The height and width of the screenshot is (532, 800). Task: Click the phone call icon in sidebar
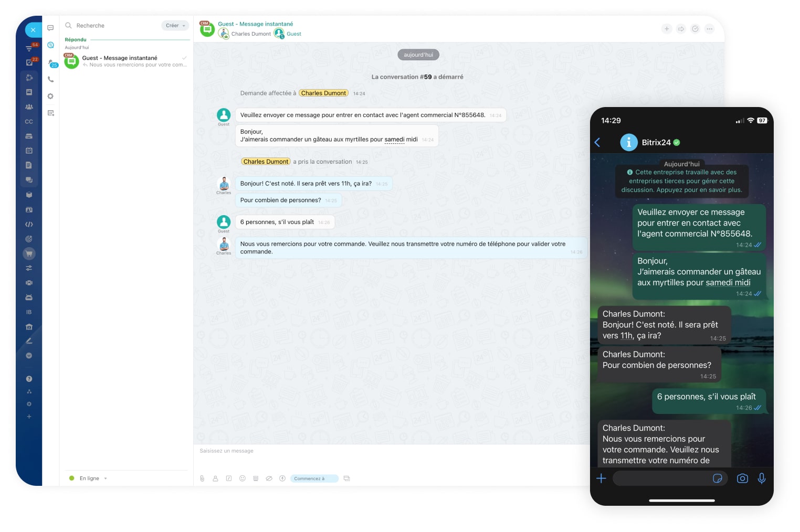50,80
